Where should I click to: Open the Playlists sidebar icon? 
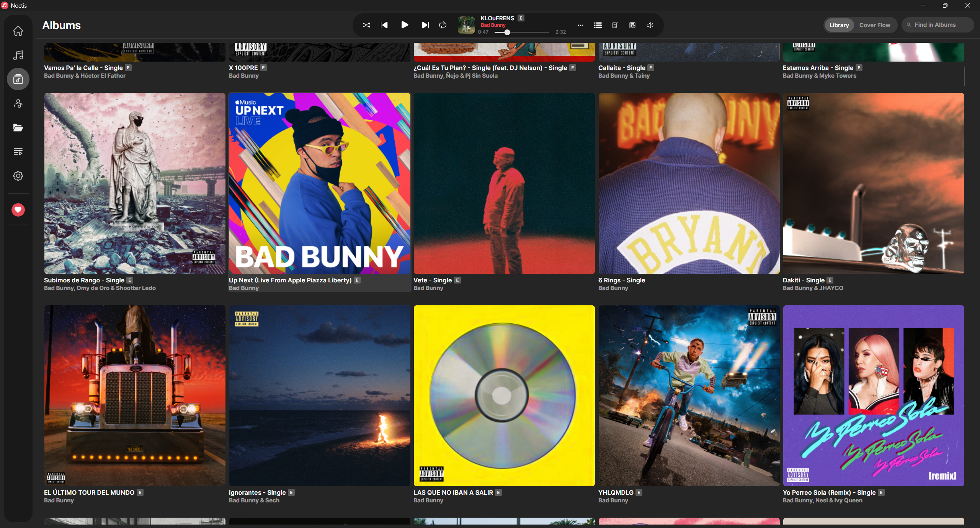(x=18, y=152)
